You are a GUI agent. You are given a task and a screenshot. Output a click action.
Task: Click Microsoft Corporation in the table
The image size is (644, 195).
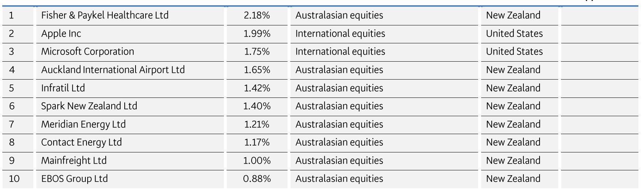click(88, 52)
